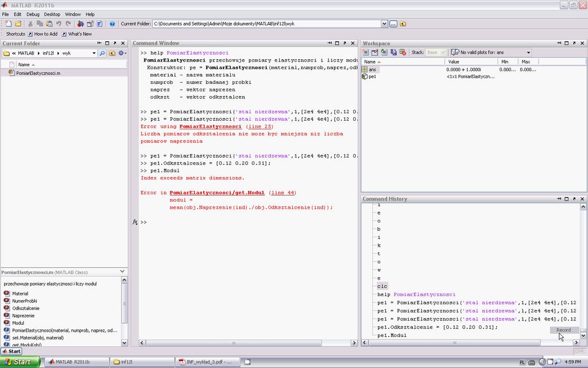The width and height of the screenshot is (588, 368).
Task: Delete the selected Workspace variable
Action: click(403, 52)
